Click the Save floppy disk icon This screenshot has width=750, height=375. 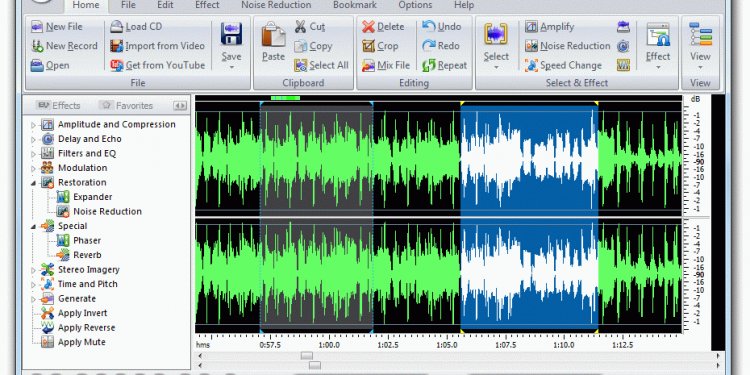pos(232,33)
